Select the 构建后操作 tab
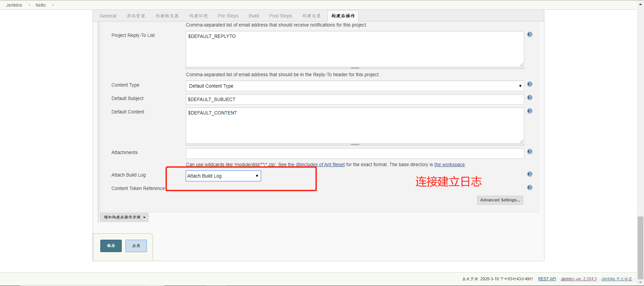This screenshot has height=286, width=644. coord(343,16)
